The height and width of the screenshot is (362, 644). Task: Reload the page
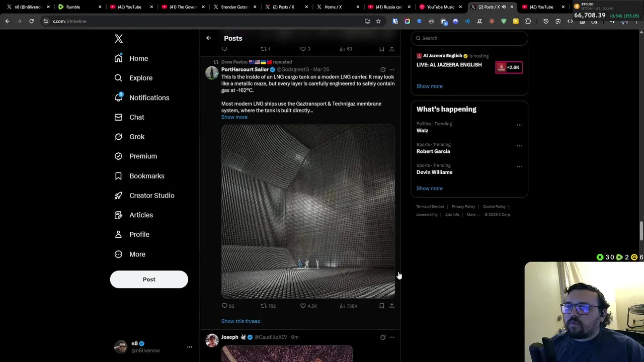[31, 21]
